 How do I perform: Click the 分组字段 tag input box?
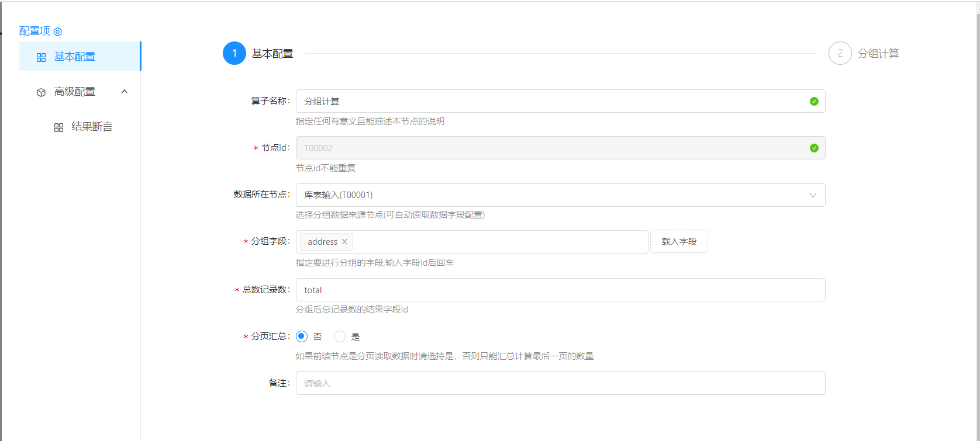497,242
